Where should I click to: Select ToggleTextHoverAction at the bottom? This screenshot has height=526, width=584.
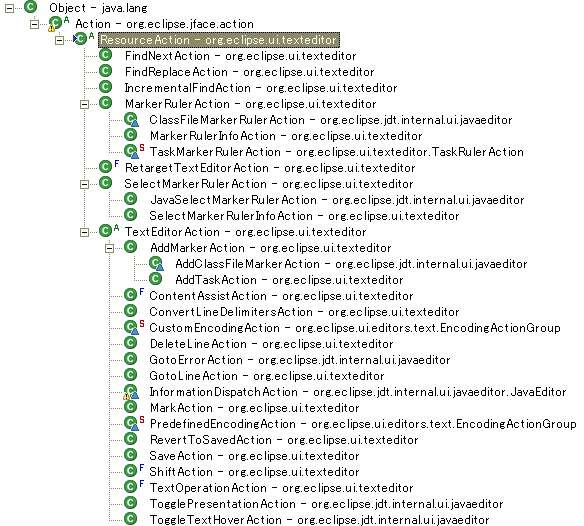320,519
